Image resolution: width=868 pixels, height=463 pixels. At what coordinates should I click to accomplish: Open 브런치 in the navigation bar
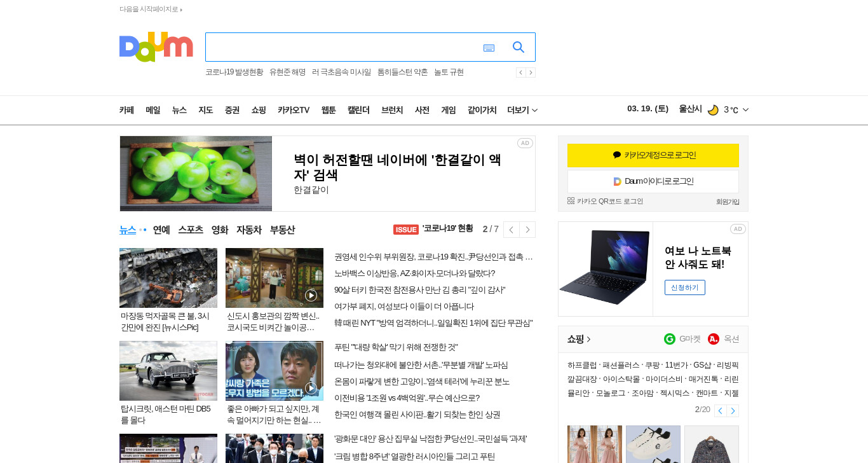392,110
